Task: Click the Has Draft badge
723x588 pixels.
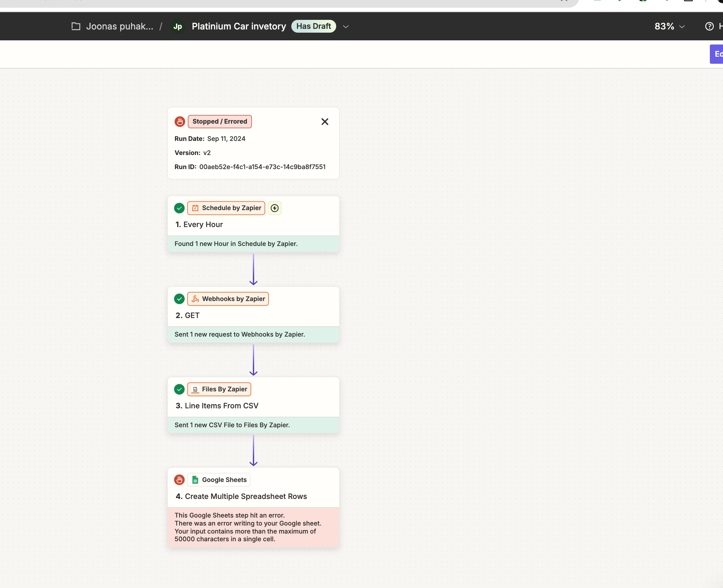Action: (313, 26)
